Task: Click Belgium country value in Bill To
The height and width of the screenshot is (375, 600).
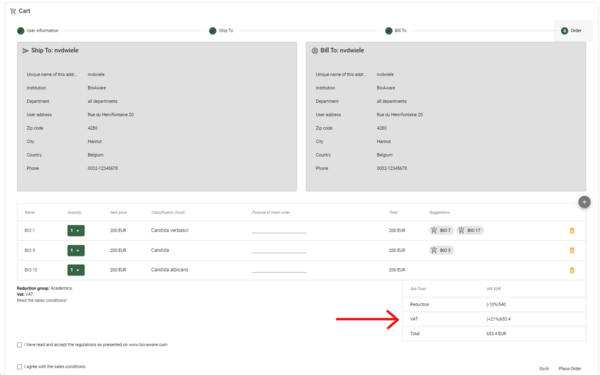Action: [x=385, y=155]
